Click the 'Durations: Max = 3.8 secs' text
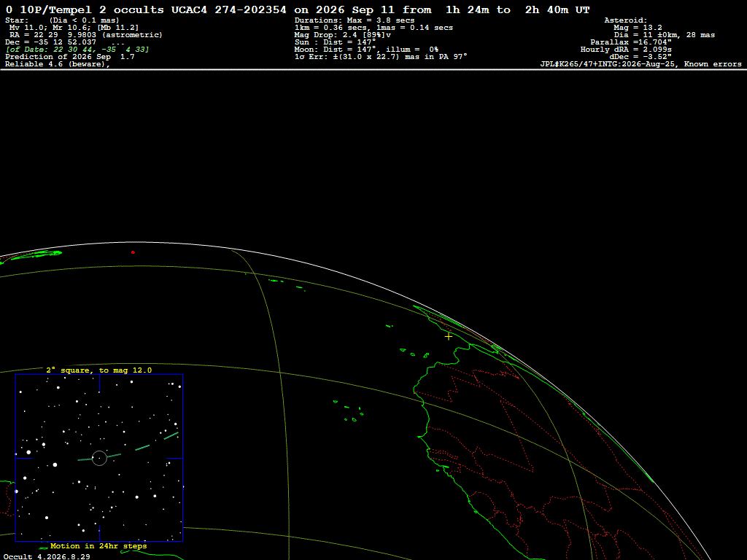The height and width of the screenshot is (560, 747). click(x=355, y=20)
